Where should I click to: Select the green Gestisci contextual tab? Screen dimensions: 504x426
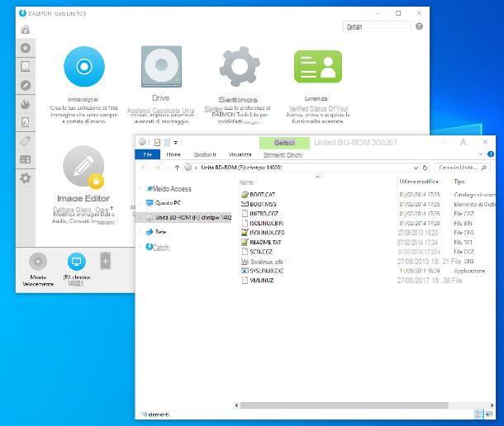click(284, 142)
